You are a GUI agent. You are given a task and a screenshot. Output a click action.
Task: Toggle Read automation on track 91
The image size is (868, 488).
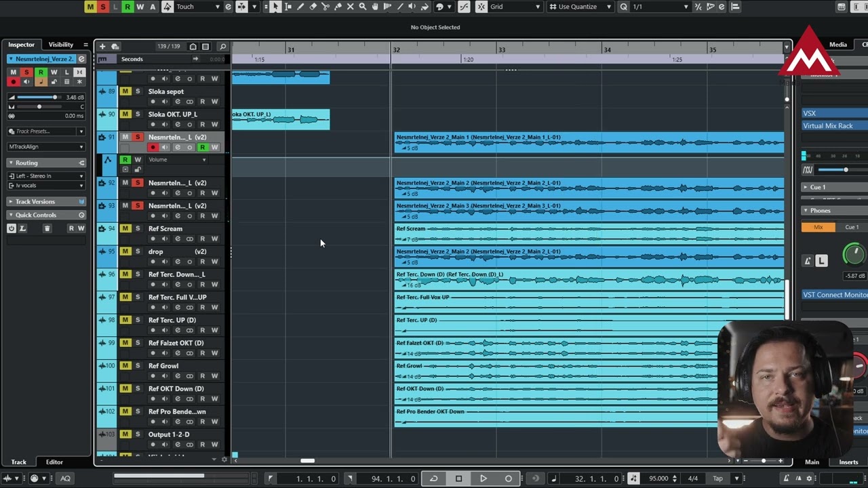click(x=202, y=147)
